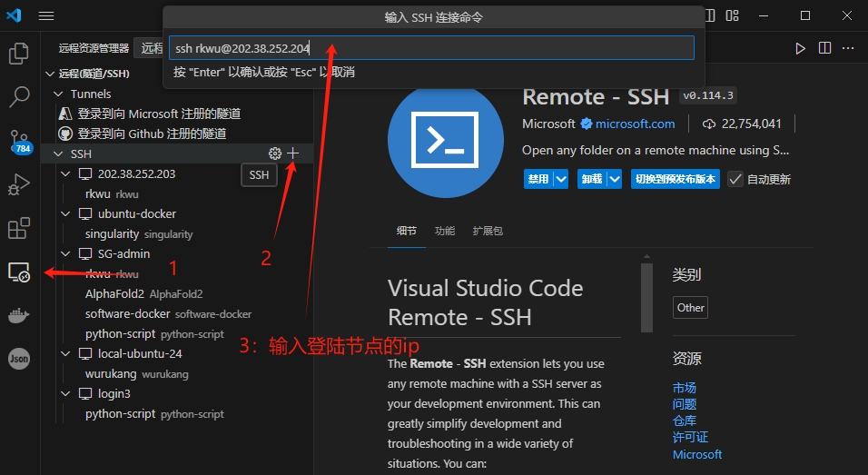Click switch to pre-release version button
The height and width of the screenshot is (475, 868).
676,179
